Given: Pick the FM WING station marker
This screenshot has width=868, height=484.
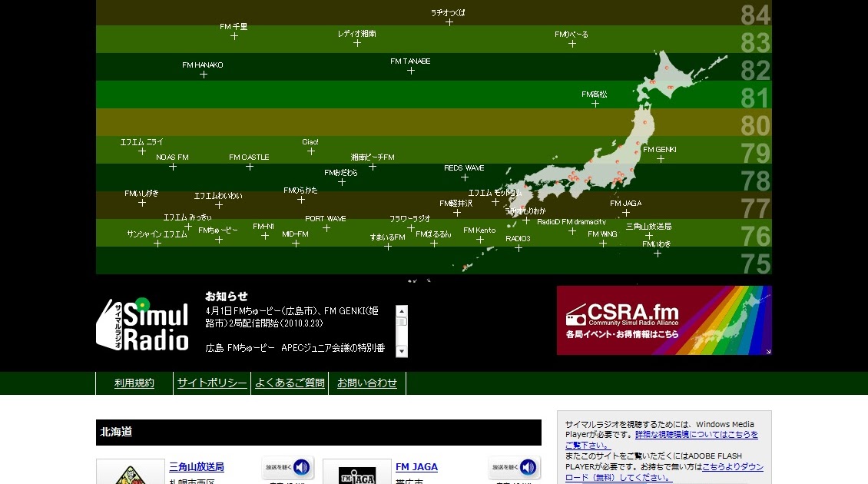Looking at the screenshot, I should pos(603,244).
